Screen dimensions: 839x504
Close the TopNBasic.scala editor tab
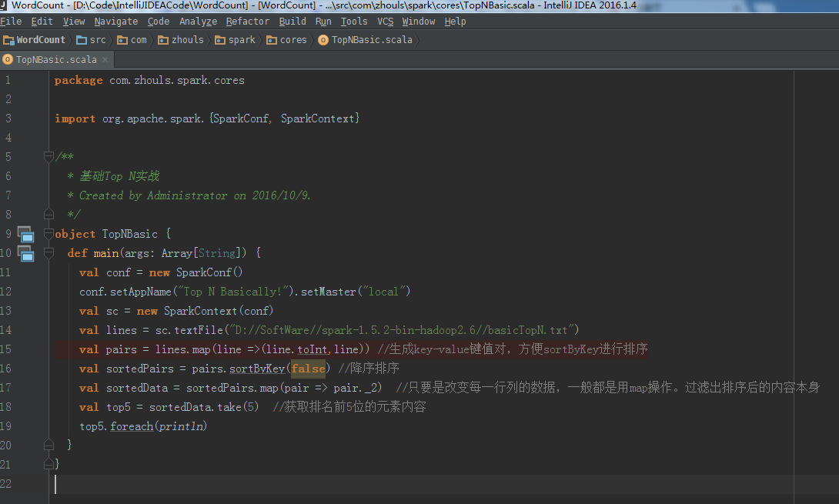105,59
